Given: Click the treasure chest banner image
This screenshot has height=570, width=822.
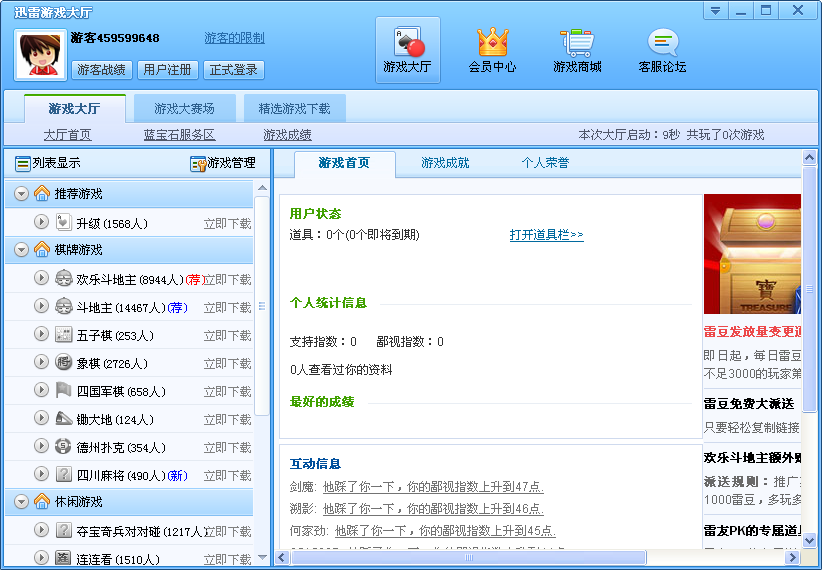Looking at the screenshot, I should (x=752, y=254).
